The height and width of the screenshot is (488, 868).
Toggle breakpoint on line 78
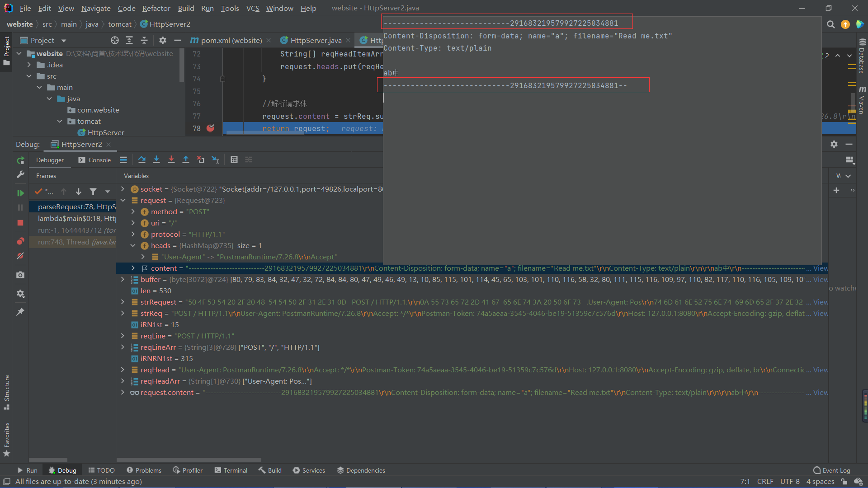[x=210, y=128]
